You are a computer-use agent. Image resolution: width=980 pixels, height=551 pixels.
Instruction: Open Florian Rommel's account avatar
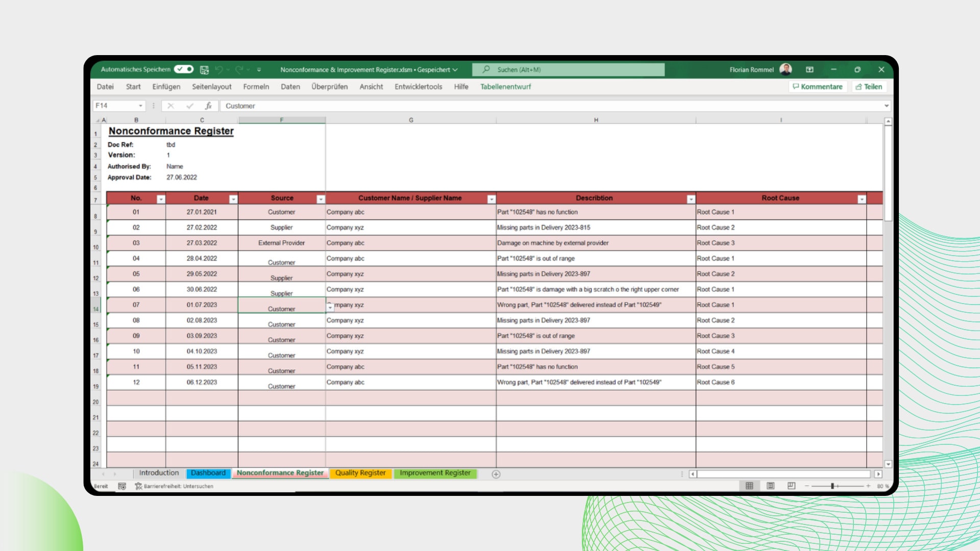(786, 69)
